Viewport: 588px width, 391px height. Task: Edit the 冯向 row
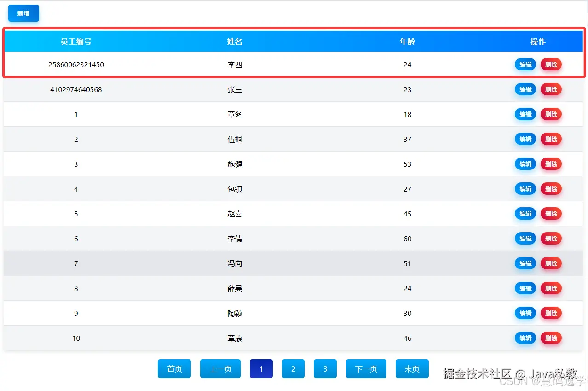pos(525,263)
